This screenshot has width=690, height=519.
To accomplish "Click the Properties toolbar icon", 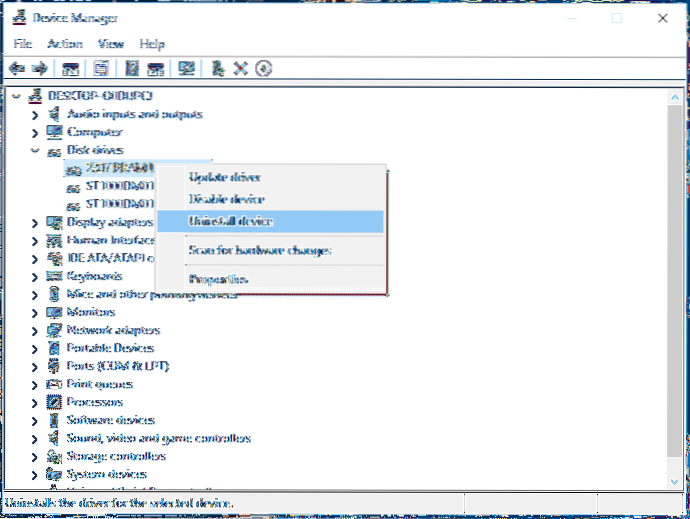I will tap(101, 68).
